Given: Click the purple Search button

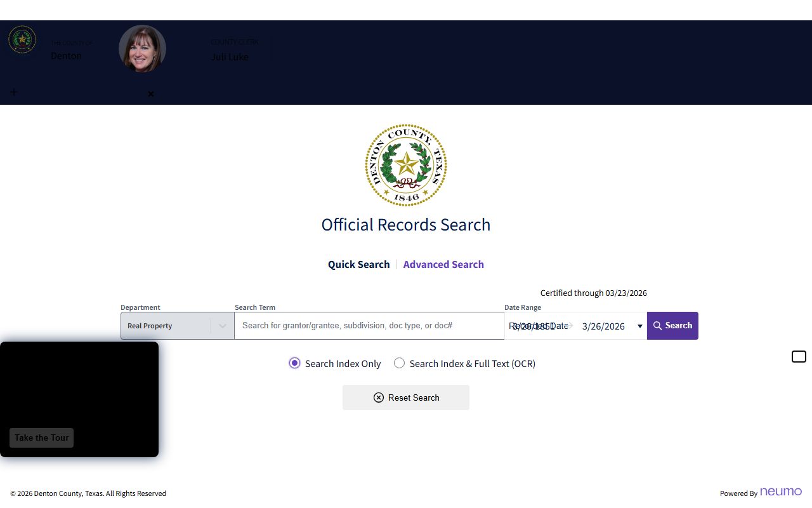Looking at the screenshot, I should click(x=672, y=326).
